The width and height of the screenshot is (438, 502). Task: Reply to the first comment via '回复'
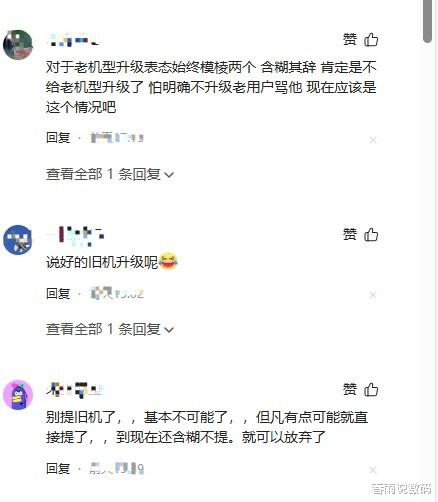tap(58, 137)
